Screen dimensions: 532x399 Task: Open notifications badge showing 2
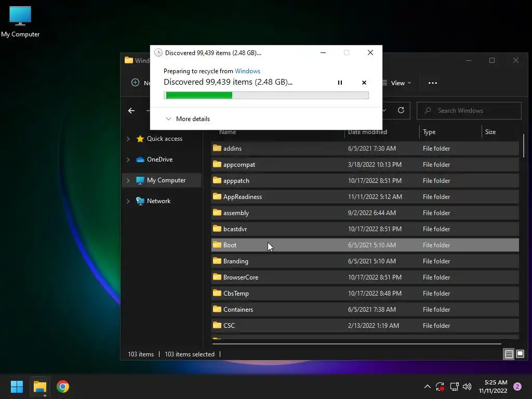tap(517, 387)
